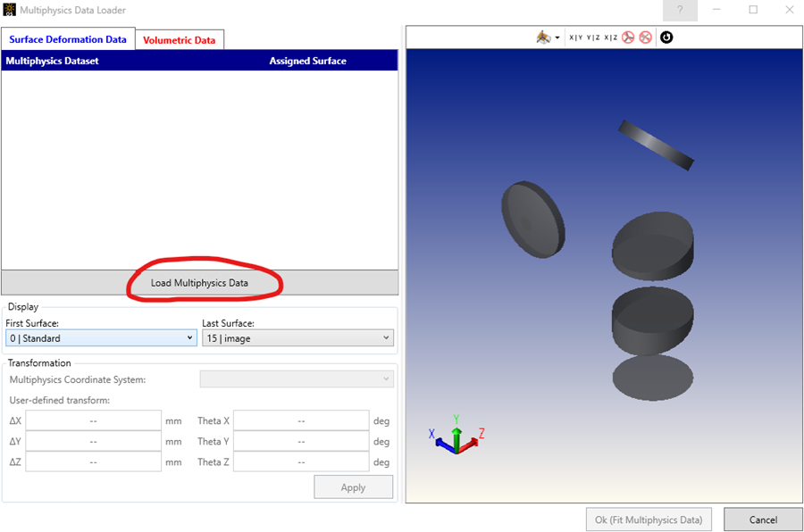Click Ok (Fit Multiphysics Data)
This screenshot has height=532, width=804.
(649, 520)
